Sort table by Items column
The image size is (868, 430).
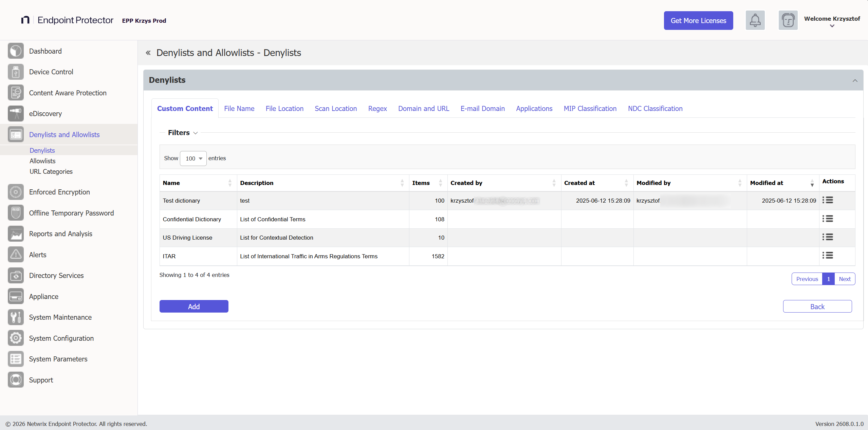click(x=428, y=183)
